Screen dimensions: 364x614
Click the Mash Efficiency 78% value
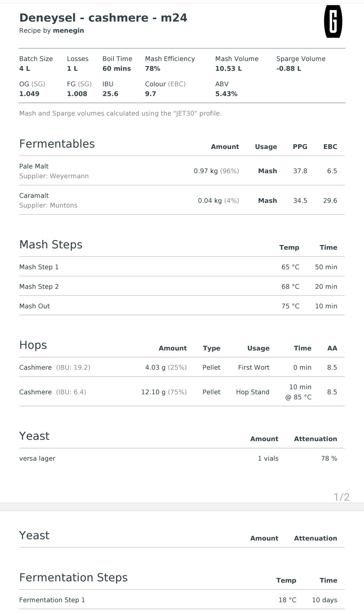[x=153, y=68]
